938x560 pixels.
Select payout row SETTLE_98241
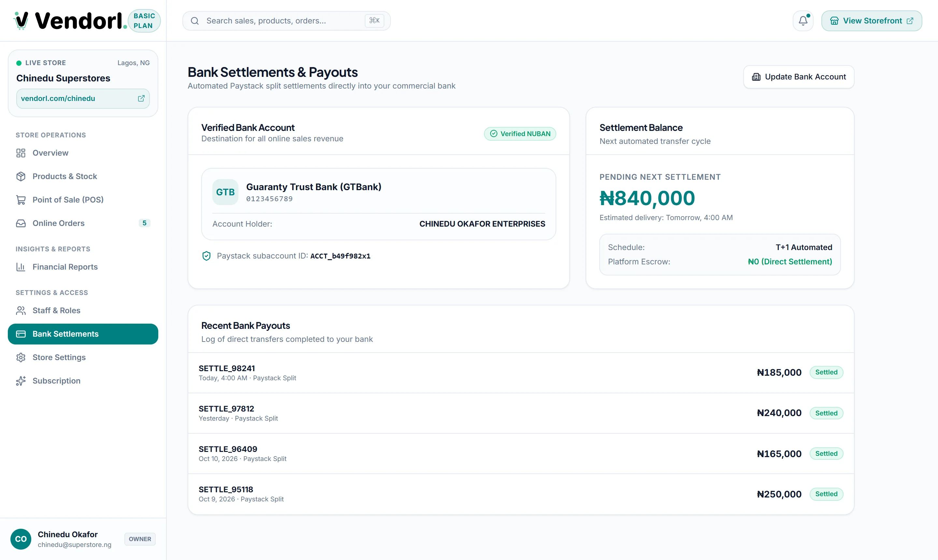521,373
